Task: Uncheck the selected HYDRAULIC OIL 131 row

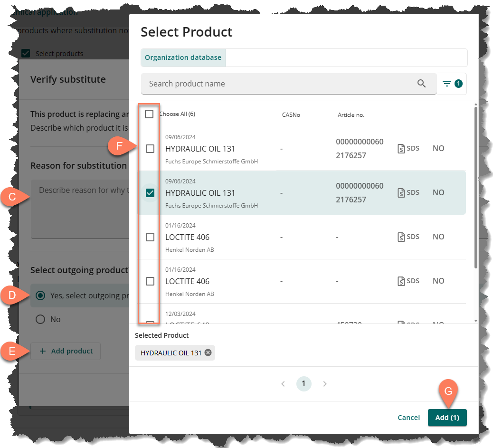Action: click(x=150, y=193)
